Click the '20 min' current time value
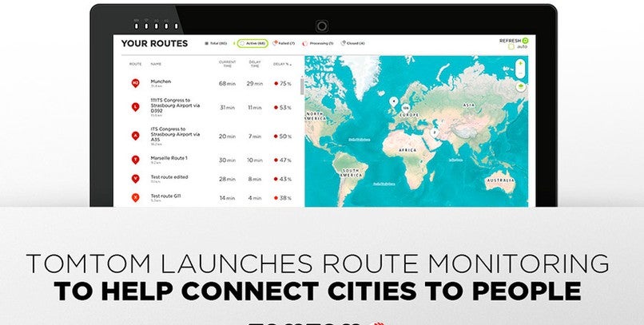This screenshot has width=644, height=325. coord(227,137)
